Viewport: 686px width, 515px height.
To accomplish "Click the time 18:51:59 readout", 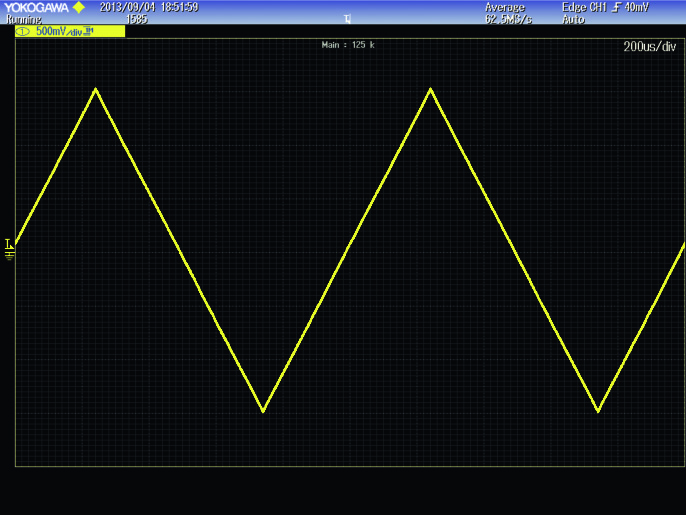I will [180, 7].
